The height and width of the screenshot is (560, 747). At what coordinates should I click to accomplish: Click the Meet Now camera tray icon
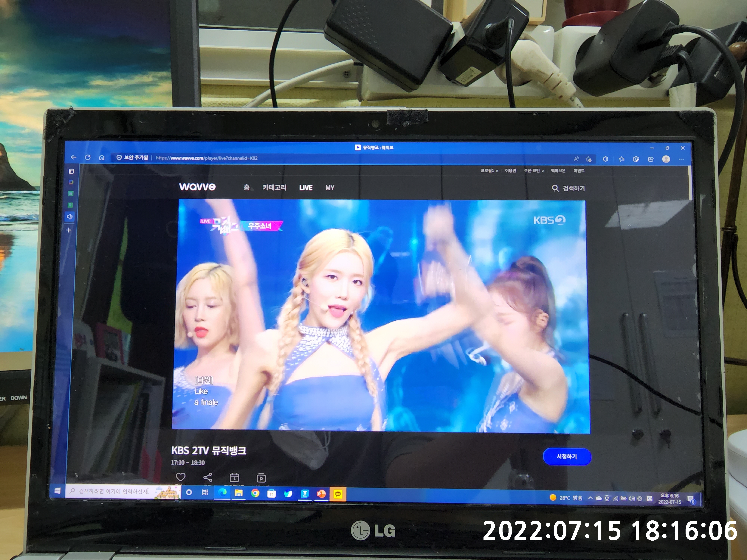click(x=607, y=499)
